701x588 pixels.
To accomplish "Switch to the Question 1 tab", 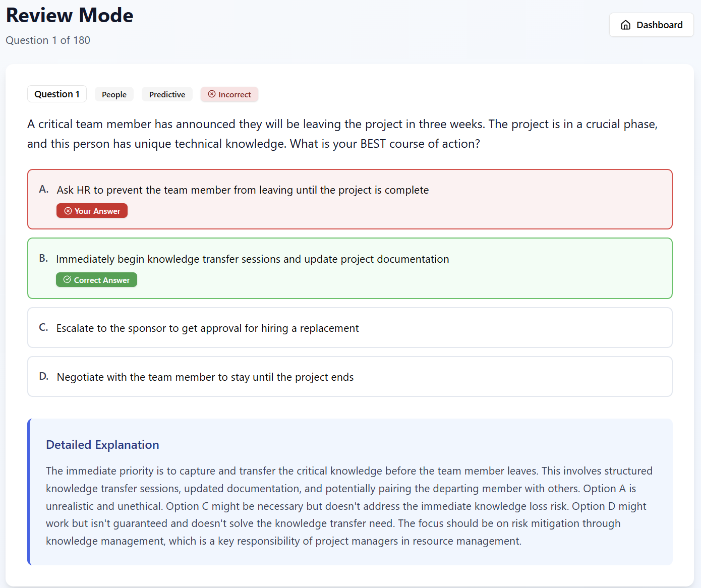I will click(x=56, y=94).
